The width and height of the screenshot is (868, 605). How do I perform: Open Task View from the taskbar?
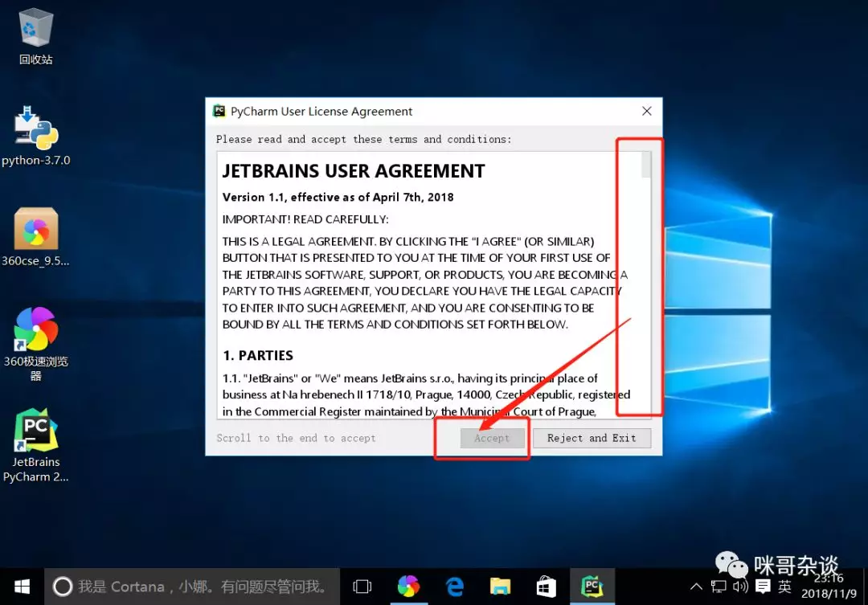(362, 587)
